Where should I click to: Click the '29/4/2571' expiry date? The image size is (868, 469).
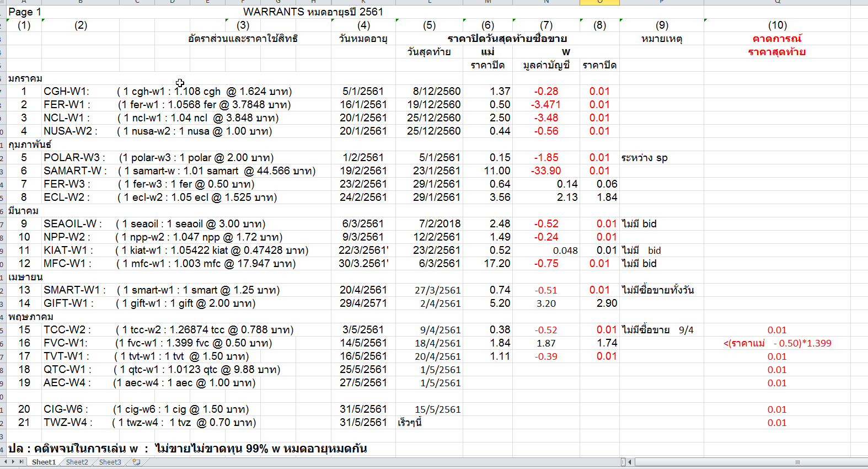[x=363, y=303]
